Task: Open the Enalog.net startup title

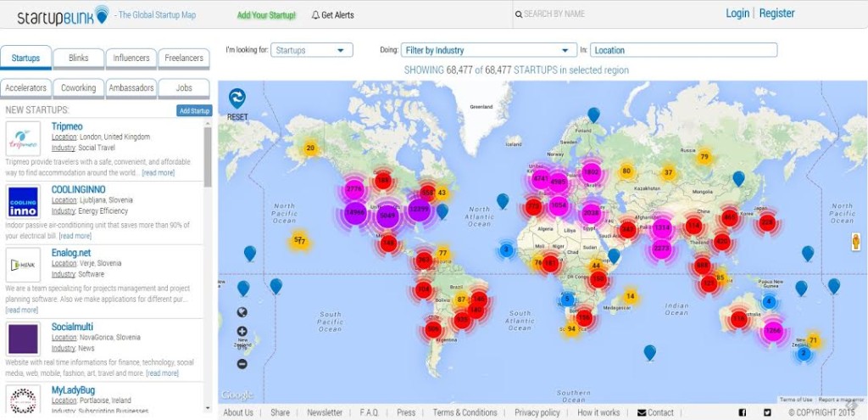Action: [x=71, y=253]
